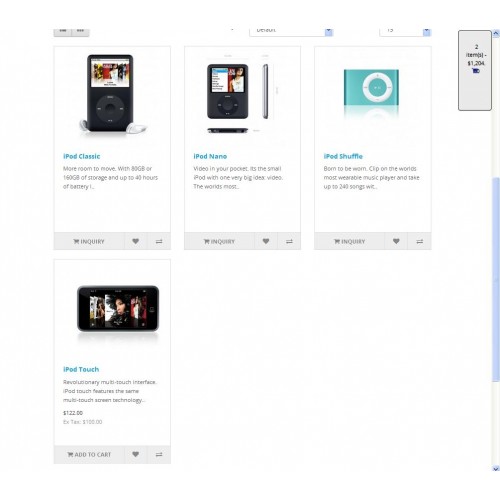Click the iPod Touch product image
Image resolution: width=500 pixels, height=500 pixels.
pos(118,308)
